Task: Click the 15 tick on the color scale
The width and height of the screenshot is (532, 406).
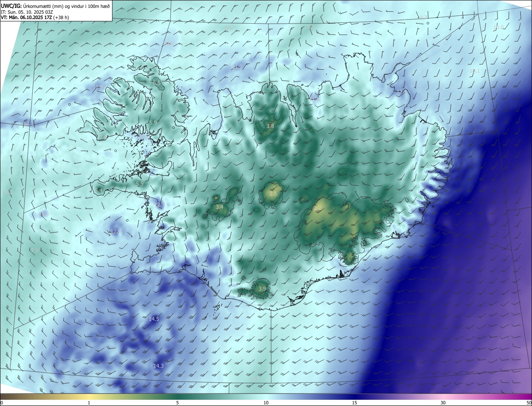Action: coord(355,403)
